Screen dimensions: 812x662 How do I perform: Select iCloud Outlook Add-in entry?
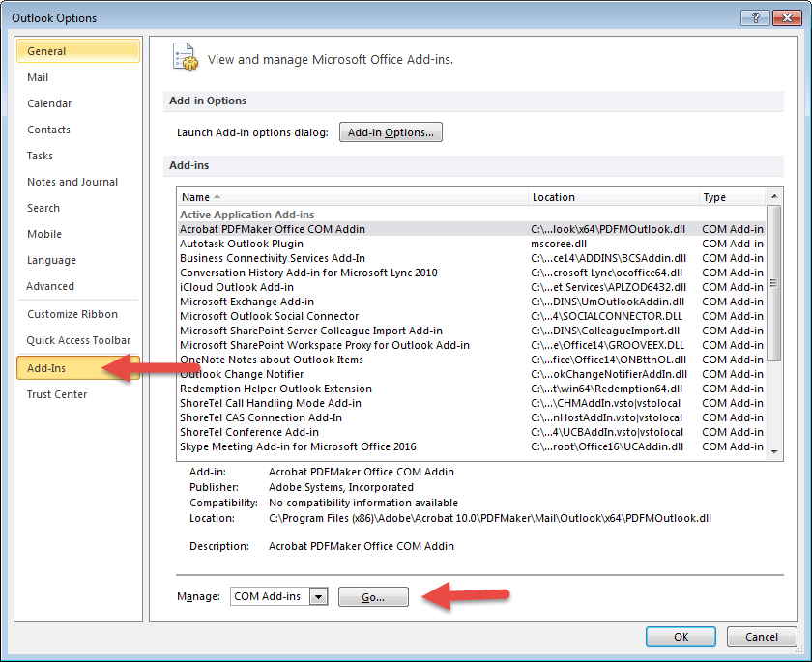pyautogui.click(x=237, y=287)
